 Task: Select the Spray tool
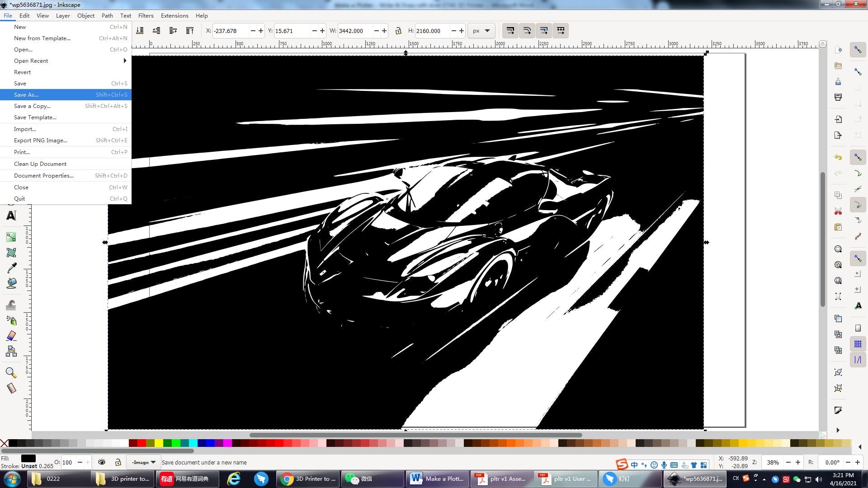[x=11, y=320]
